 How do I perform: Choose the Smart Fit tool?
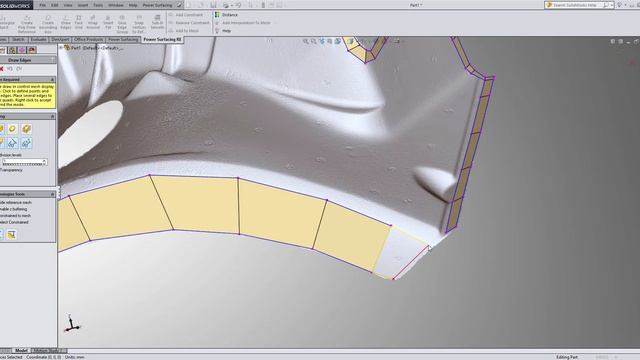tap(108, 22)
